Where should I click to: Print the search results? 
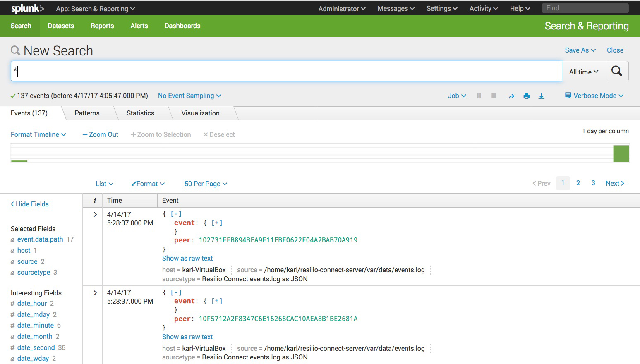pos(526,96)
